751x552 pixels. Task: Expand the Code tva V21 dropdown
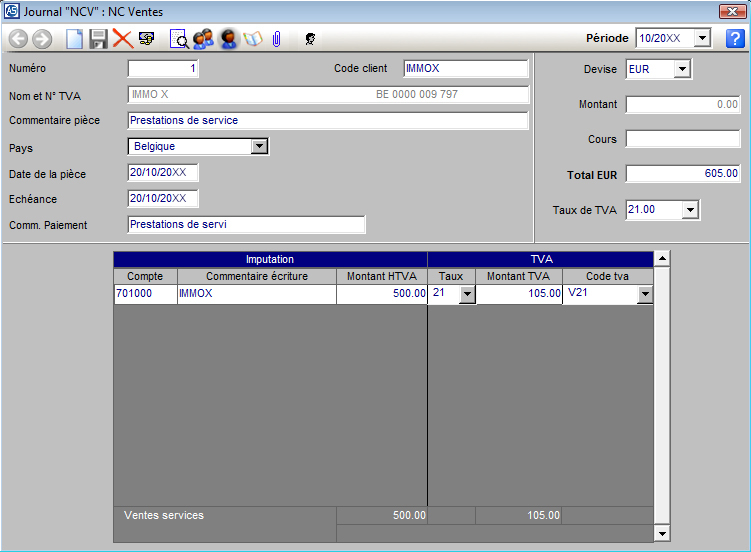click(x=644, y=295)
